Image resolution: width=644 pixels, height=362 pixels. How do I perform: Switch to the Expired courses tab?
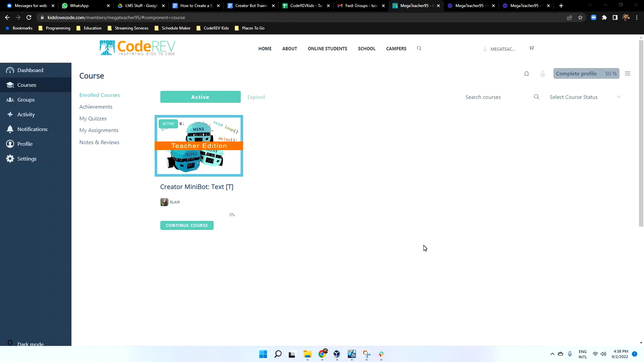click(256, 97)
